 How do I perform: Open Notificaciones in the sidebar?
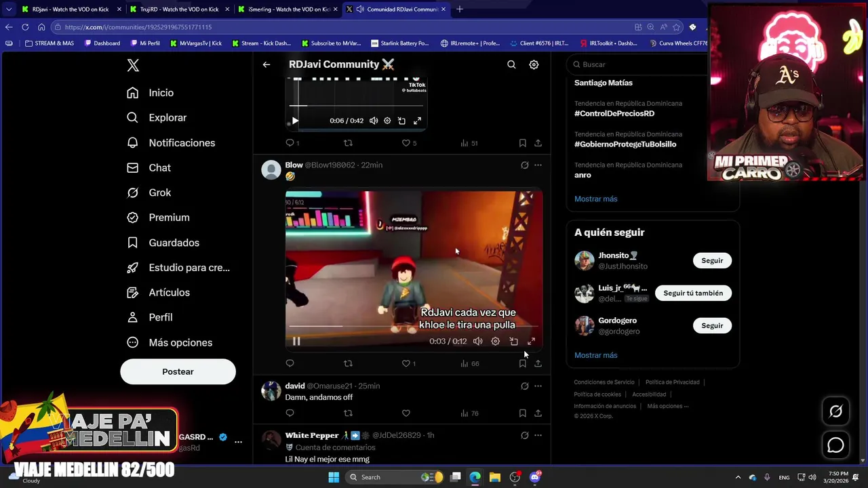pos(171,143)
